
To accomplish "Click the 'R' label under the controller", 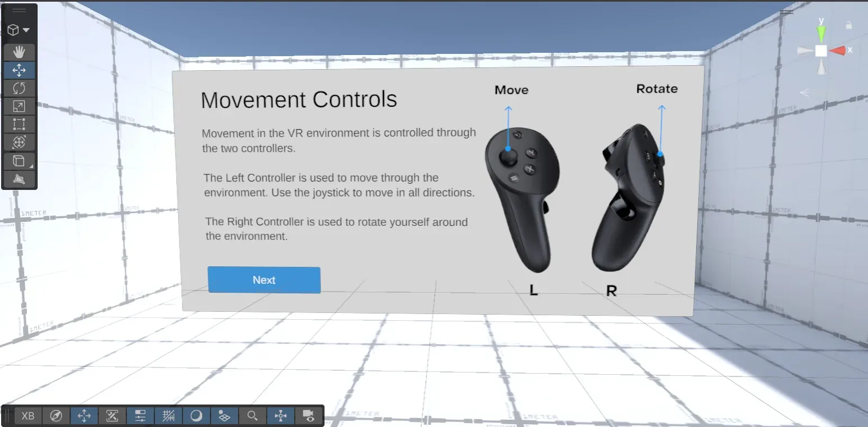I will click(611, 291).
